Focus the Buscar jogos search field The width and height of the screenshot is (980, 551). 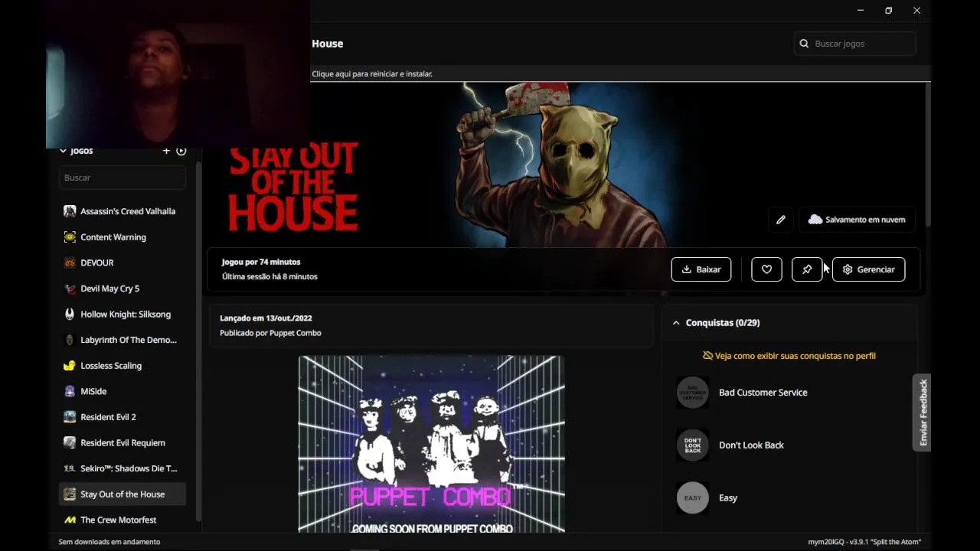(855, 44)
